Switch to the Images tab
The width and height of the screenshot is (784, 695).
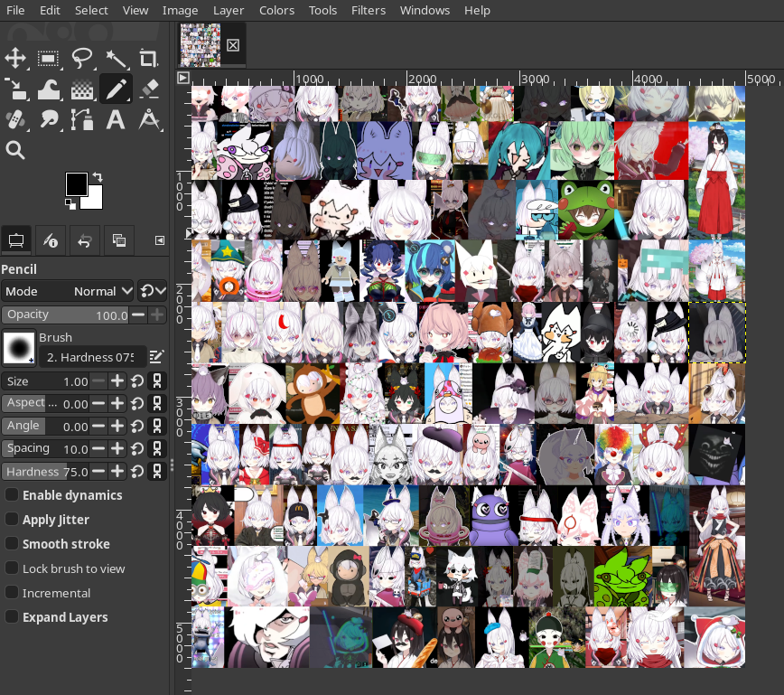point(119,240)
